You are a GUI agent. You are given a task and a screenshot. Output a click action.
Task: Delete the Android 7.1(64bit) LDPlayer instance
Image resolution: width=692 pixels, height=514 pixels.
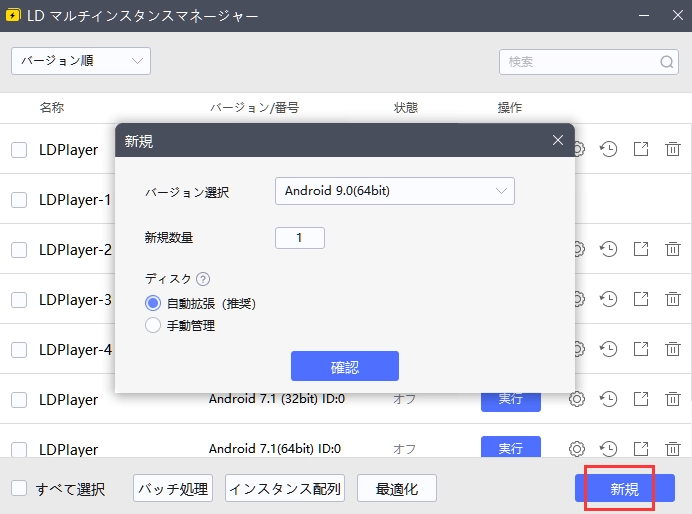pos(673,449)
